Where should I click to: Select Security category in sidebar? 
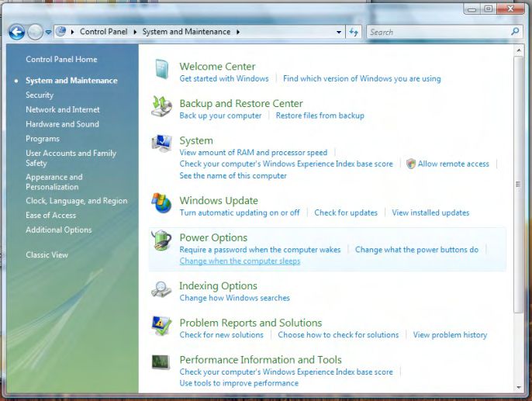point(40,95)
